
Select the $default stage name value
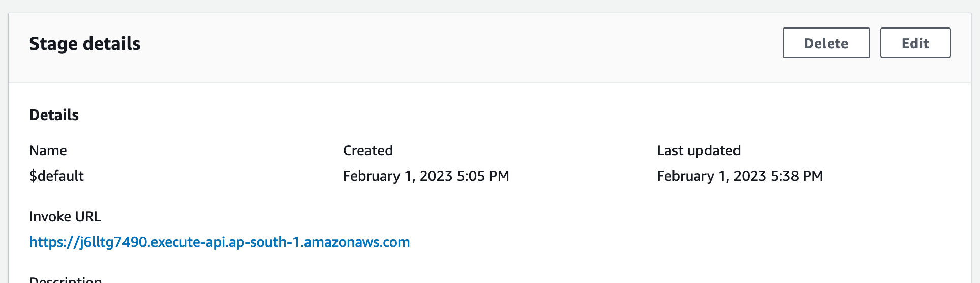tap(56, 176)
